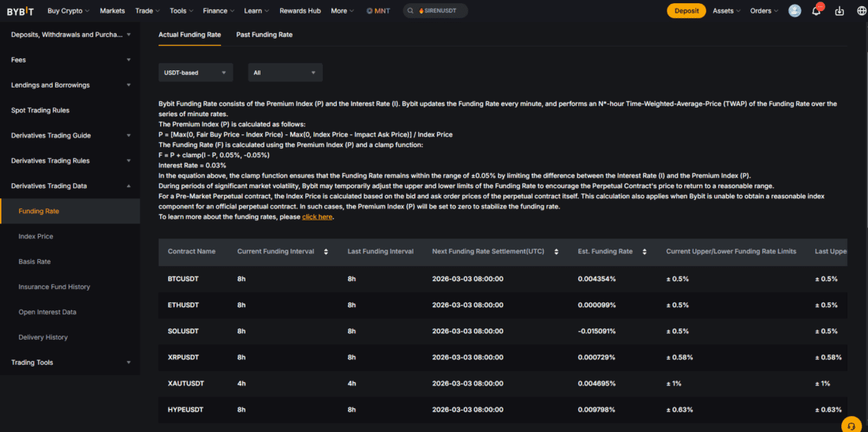Sort by Next Funding Rate Settlement
The height and width of the screenshot is (432, 868).
click(556, 251)
